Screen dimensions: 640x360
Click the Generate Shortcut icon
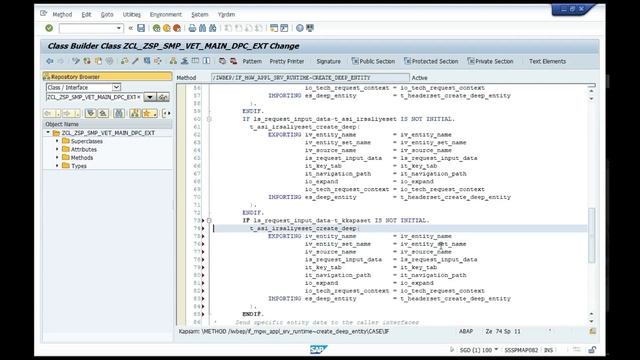tap(284, 28)
